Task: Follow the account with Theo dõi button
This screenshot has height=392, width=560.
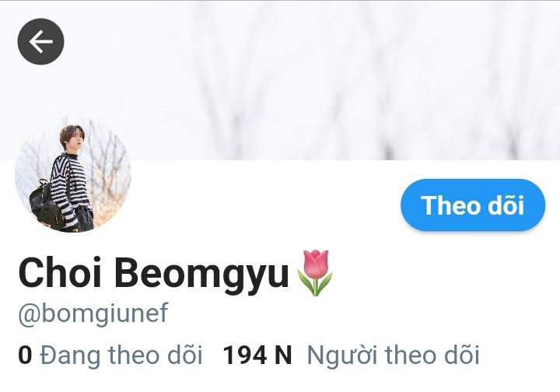Action: (473, 205)
